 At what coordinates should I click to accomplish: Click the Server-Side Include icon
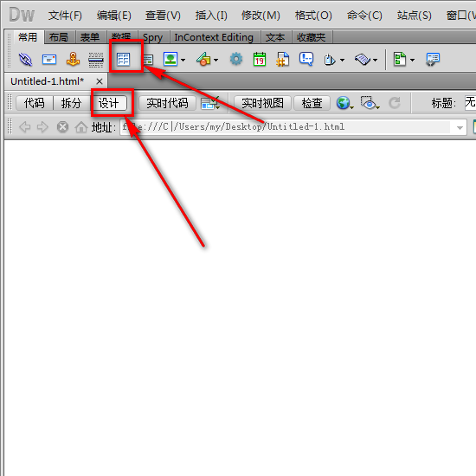pos(283,59)
